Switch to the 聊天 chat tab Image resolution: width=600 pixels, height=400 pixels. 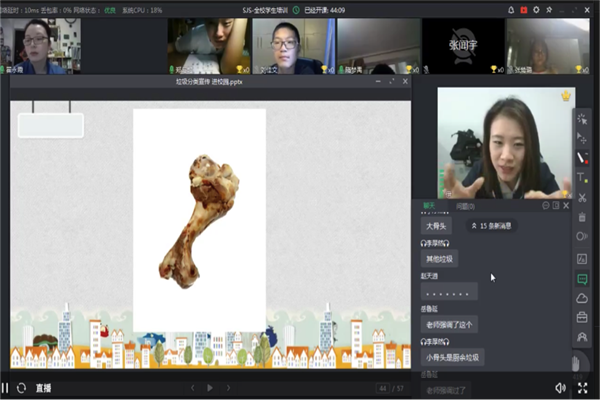click(429, 206)
